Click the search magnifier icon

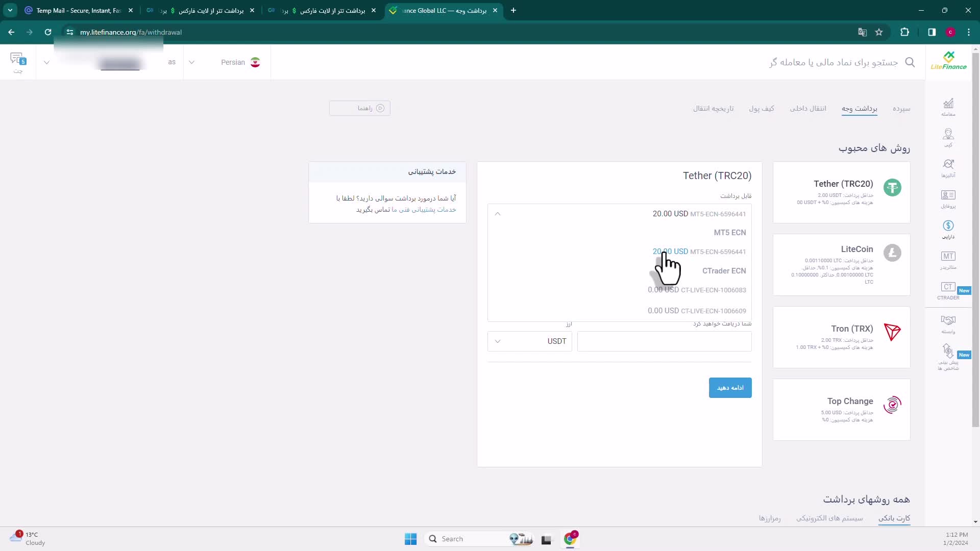(910, 62)
